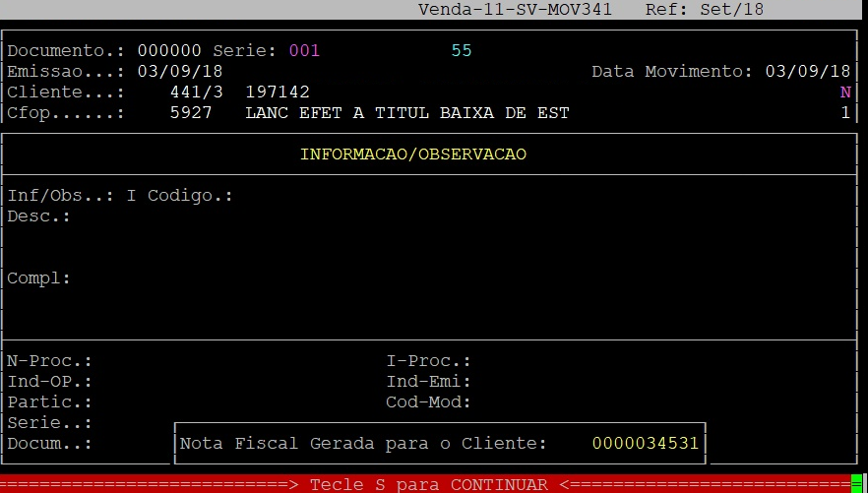This screenshot has width=868, height=493.
Task: Click the Cfop code 5927
Action: (x=191, y=113)
